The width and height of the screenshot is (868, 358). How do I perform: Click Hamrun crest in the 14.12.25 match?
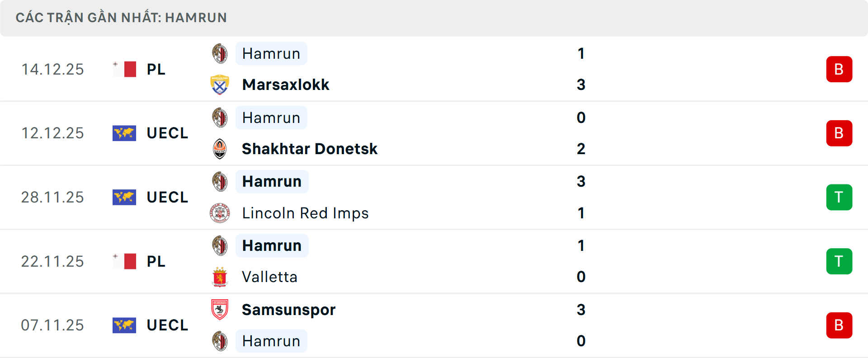pyautogui.click(x=220, y=54)
